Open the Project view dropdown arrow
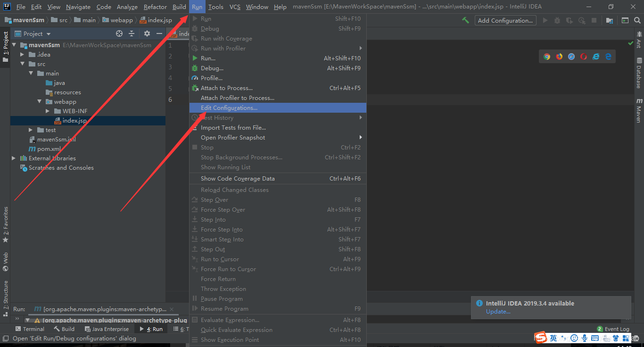Screen dimensions: 644x347 click(49, 34)
